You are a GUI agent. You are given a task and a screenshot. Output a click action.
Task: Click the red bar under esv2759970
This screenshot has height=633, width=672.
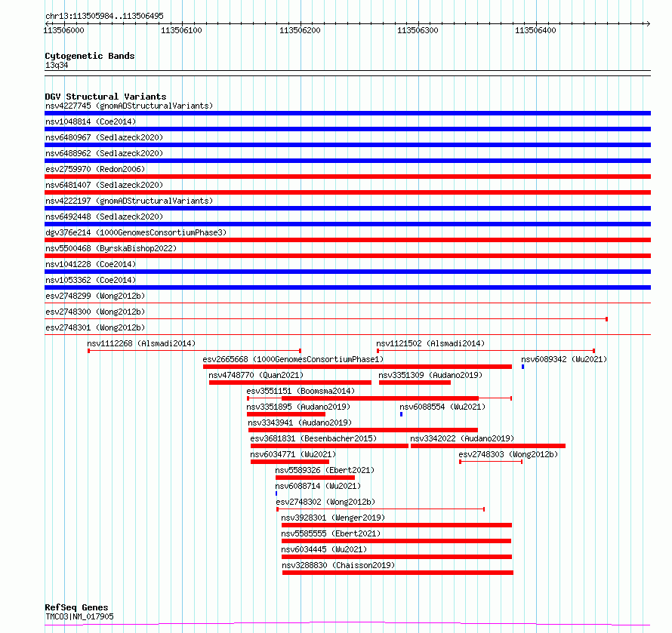click(x=347, y=177)
